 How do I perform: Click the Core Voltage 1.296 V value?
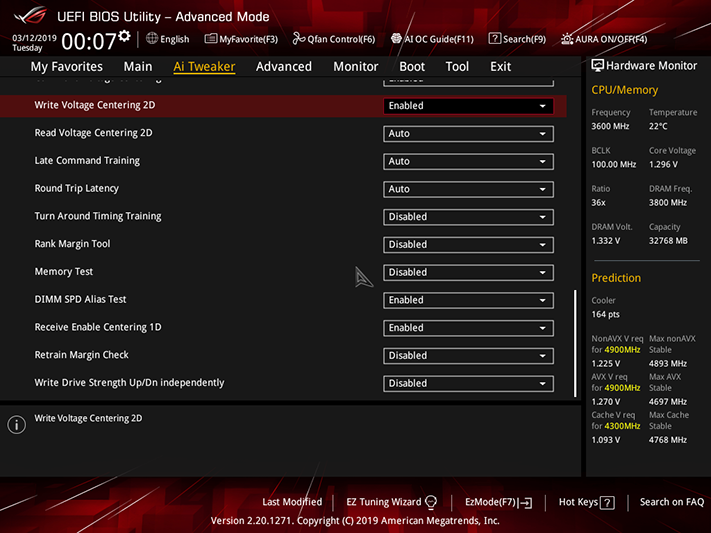pyautogui.click(x=663, y=165)
